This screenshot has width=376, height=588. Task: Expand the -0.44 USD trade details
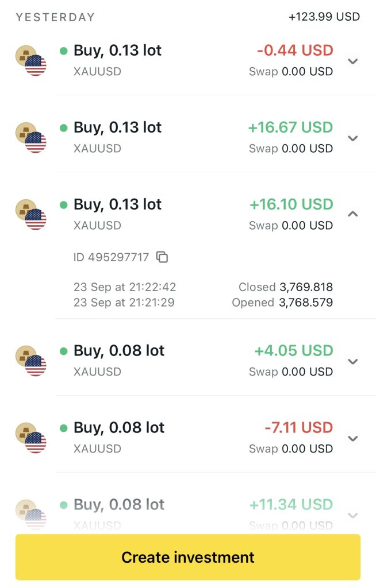[354, 61]
